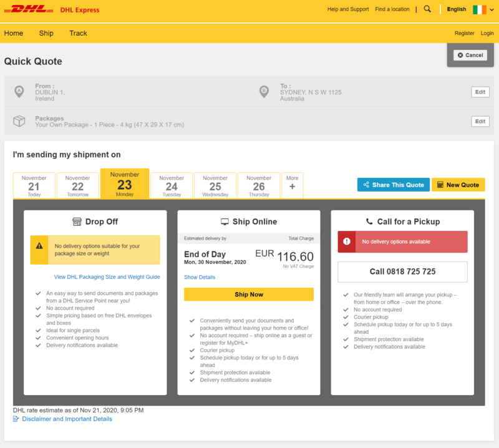The image size is (499, 448).
Task: View DHL Packaging Size and Weight Guide
Action: (x=107, y=277)
